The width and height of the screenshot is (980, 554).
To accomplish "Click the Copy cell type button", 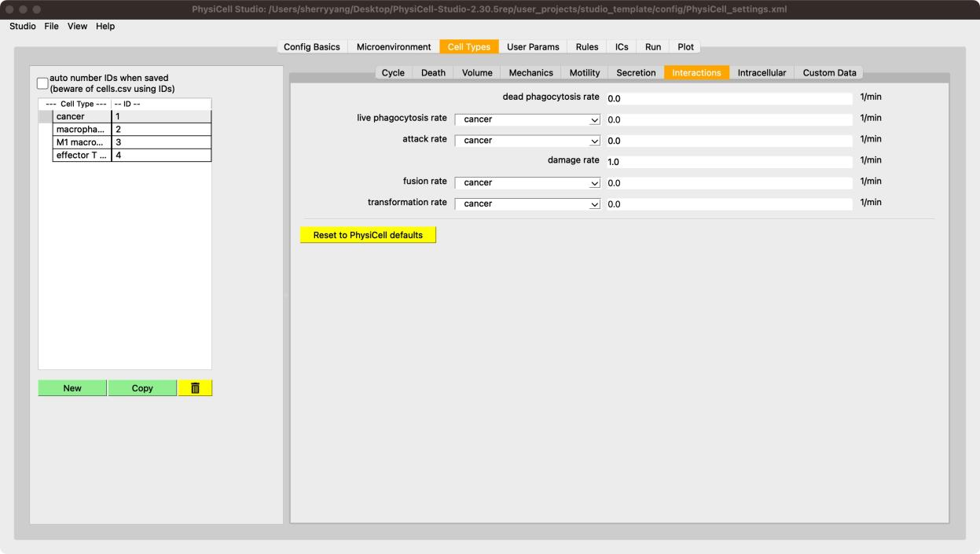I will click(x=142, y=388).
